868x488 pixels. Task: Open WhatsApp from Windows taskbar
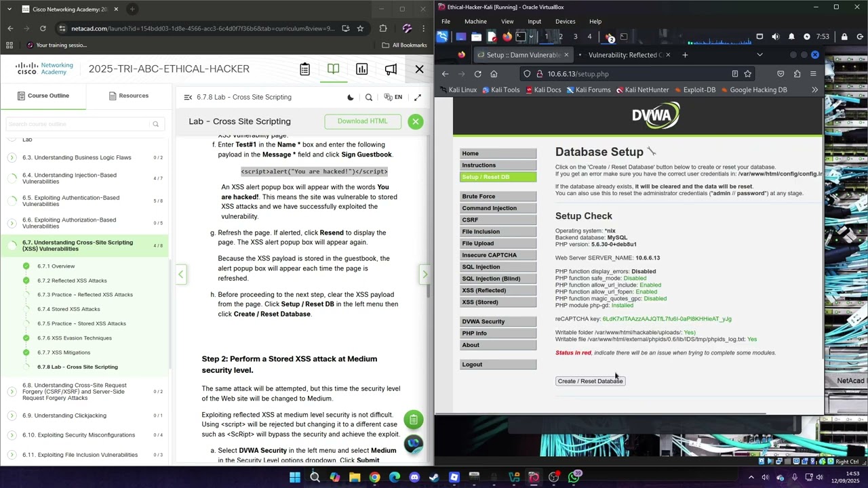point(574,477)
